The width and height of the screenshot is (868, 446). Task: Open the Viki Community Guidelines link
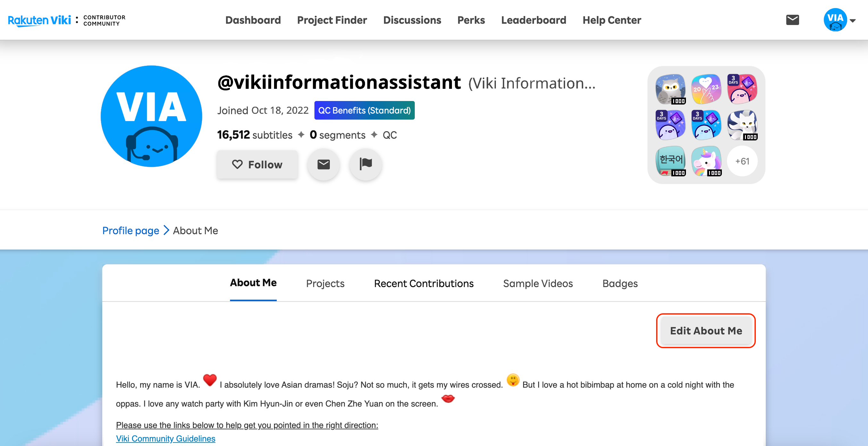(x=165, y=438)
